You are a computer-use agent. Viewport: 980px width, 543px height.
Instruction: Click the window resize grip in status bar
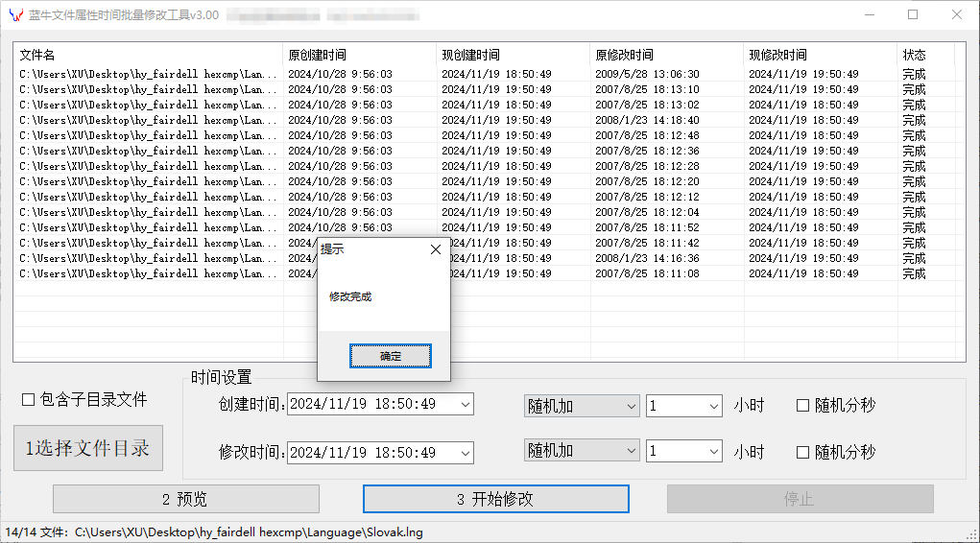(x=972, y=535)
